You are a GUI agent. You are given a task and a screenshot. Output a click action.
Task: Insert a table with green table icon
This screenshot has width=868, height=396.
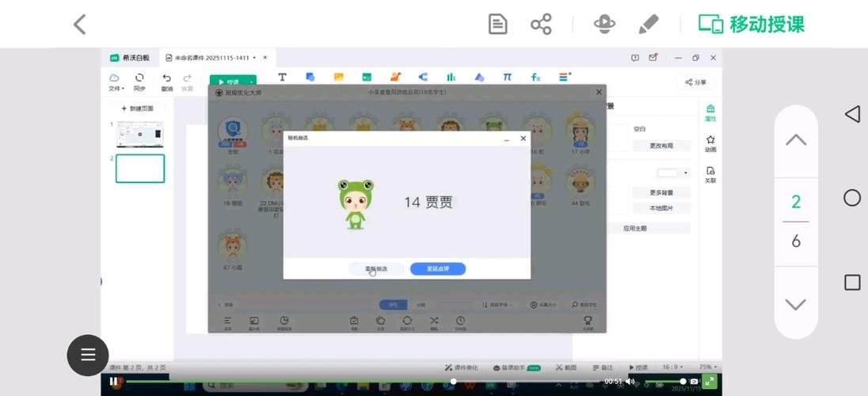click(367, 77)
